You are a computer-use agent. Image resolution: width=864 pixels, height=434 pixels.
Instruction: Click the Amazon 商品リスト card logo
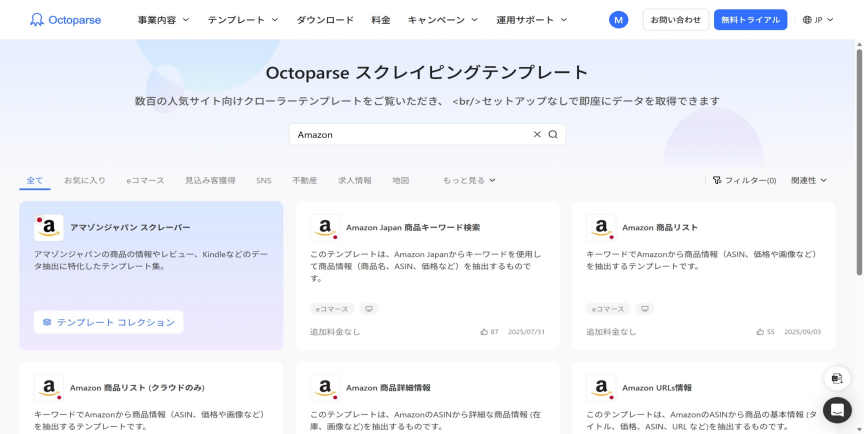[600, 227]
